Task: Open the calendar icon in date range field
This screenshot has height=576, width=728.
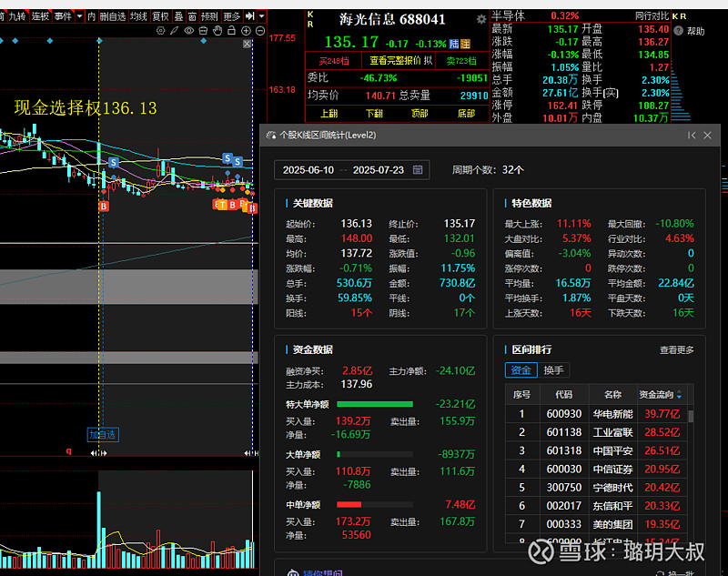Action: point(418,170)
